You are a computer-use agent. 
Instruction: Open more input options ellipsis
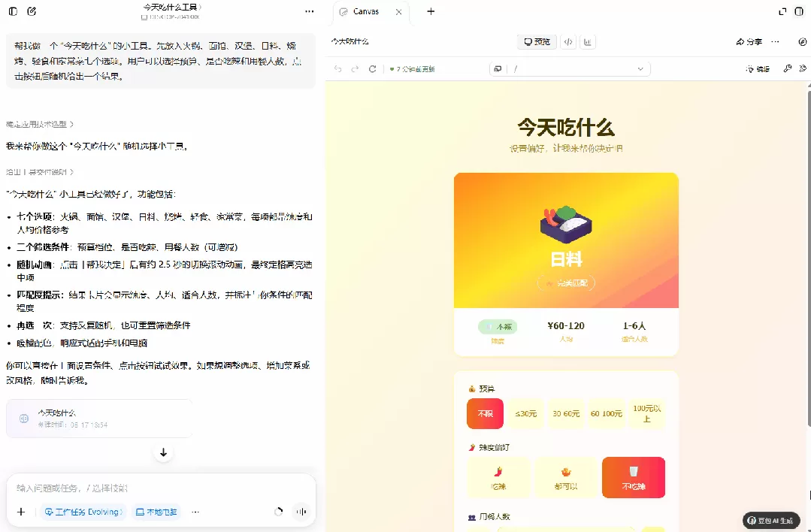[195, 512]
